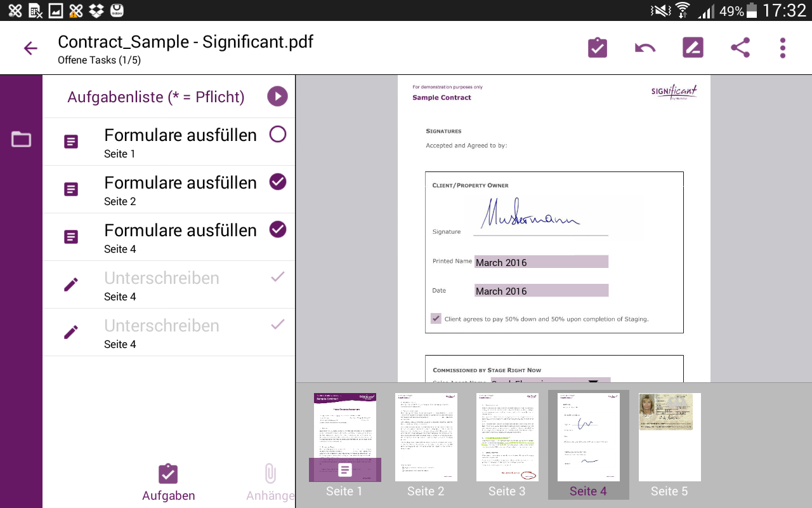The width and height of the screenshot is (812, 508).
Task: Click the form icon of Formulare ausfüllen Seite 4
Action: [x=71, y=237]
